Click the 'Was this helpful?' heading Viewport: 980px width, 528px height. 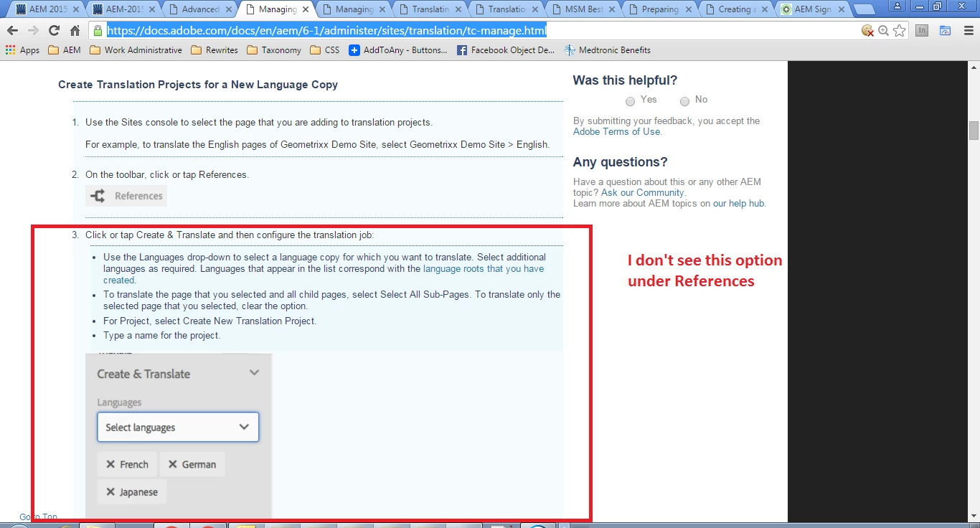[625, 80]
